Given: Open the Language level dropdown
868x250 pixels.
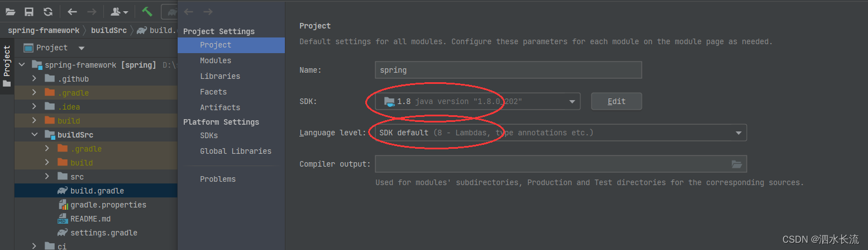Looking at the screenshot, I should (x=561, y=133).
